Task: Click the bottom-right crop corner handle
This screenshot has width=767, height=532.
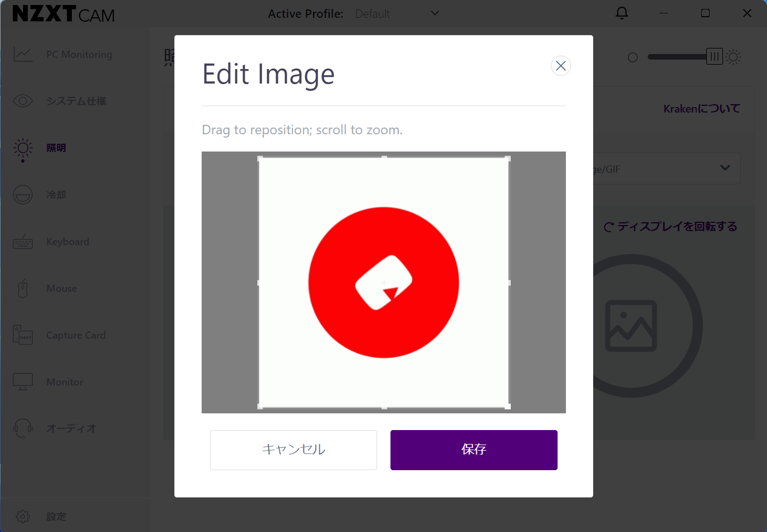Action: pyautogui.click(x=507, y=407)
